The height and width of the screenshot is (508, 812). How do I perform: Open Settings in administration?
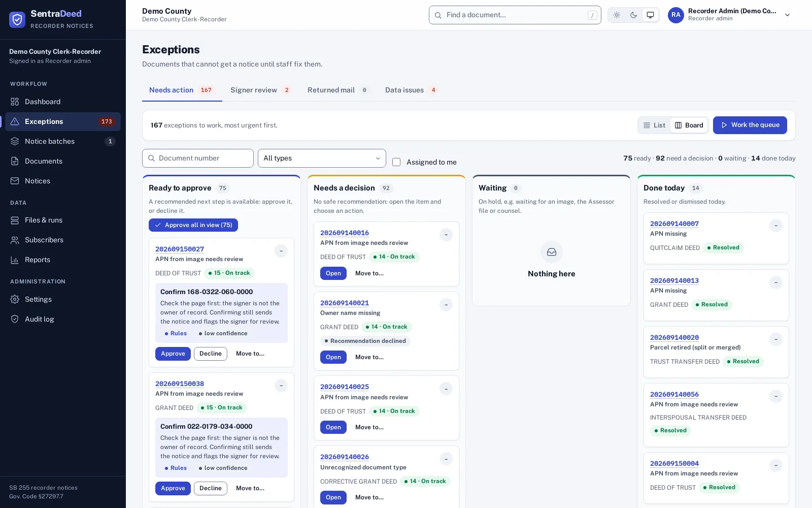tap(63, 299)
